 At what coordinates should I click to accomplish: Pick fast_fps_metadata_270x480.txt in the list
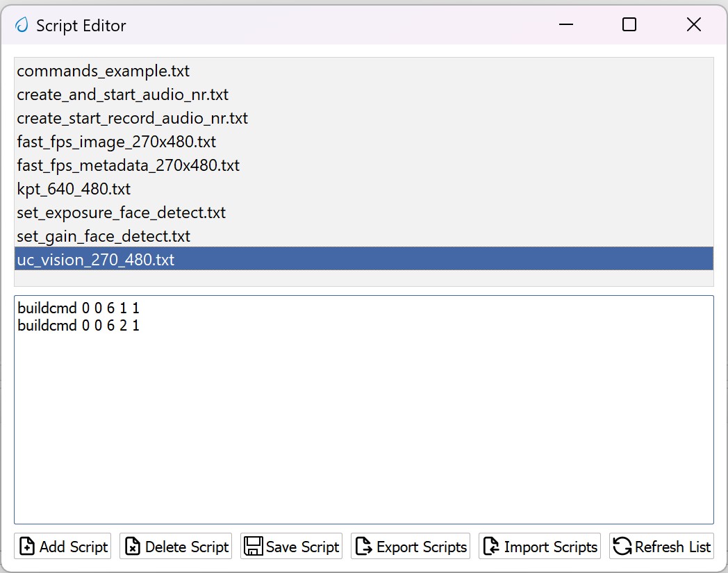click(128, 165)
